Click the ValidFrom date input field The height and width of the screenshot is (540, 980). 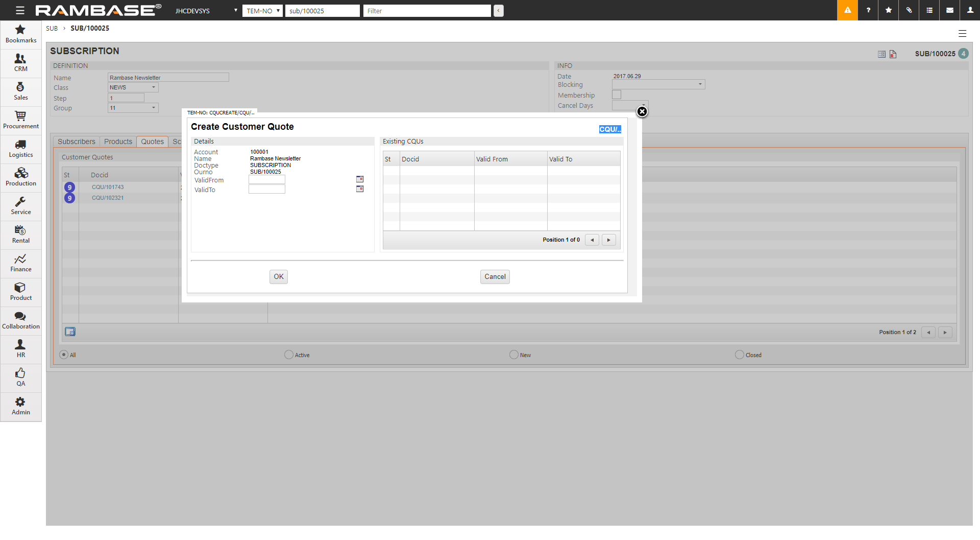pos(266,180)
